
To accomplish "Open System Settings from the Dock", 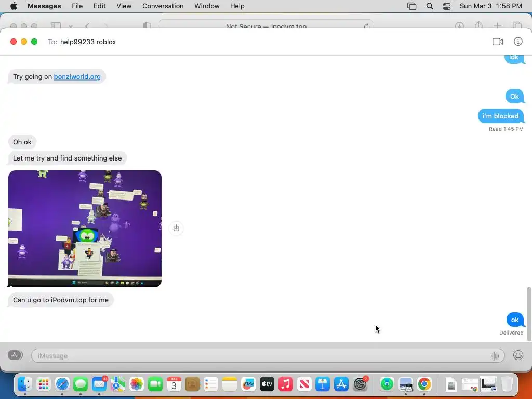I will [x=360, y=384].
